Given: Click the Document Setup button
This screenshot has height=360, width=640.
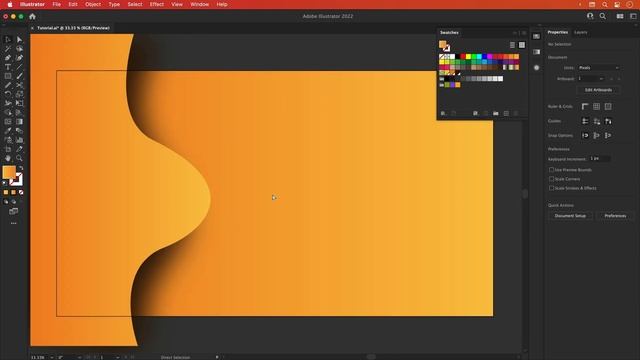Looking at the screenshot, I should (570, 216).
